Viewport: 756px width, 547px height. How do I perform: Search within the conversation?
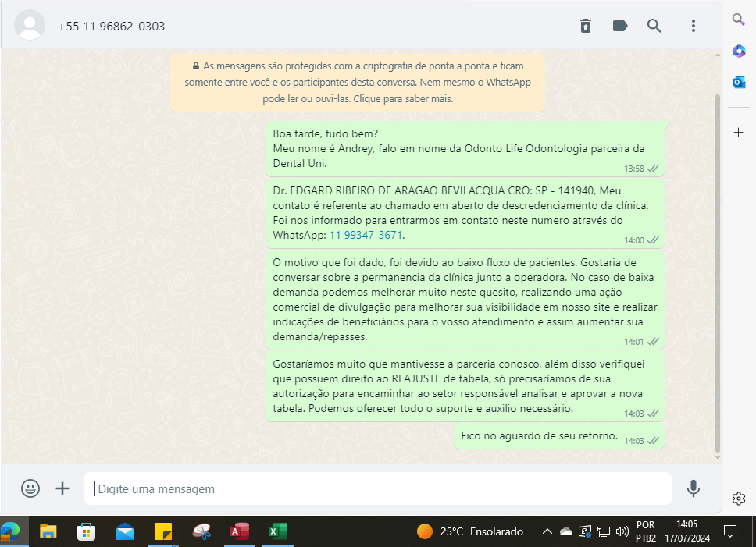click(x=654, y=26)
